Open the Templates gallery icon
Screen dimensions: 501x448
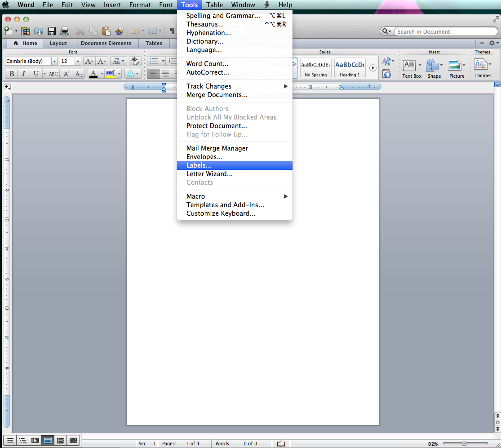[x=25, y=31]
